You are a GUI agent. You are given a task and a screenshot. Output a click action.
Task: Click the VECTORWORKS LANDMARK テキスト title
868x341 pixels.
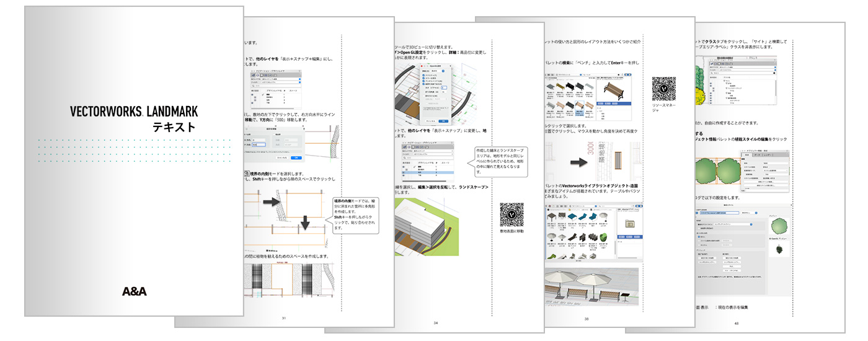pyautogui.click(x=134, y=118)
